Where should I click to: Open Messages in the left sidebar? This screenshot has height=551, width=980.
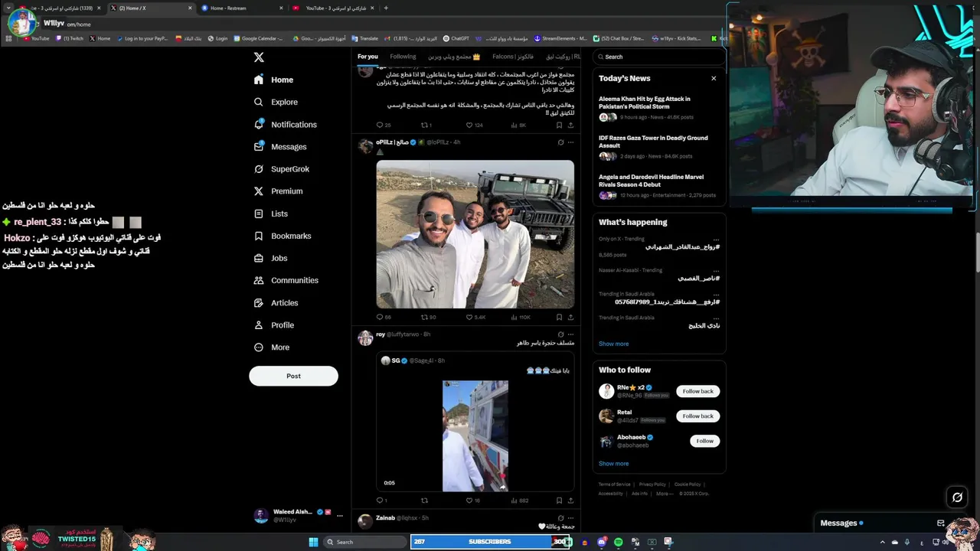(280, 147)
